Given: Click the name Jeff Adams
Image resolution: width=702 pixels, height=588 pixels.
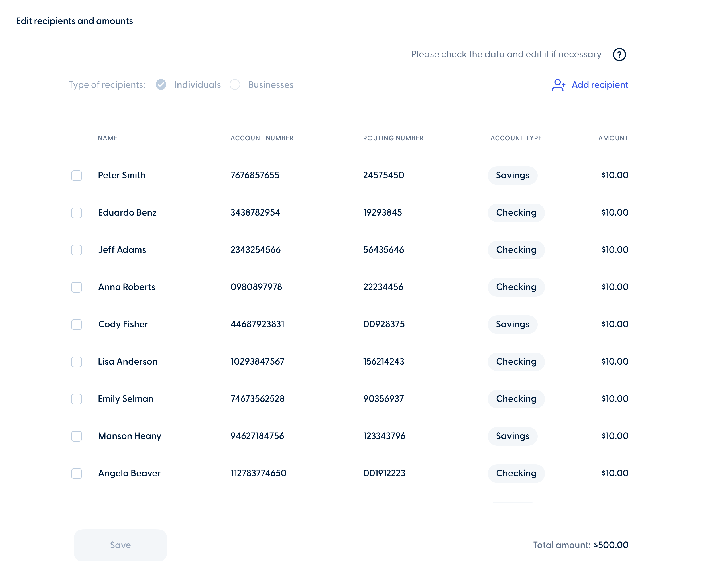Looking at the screenshot, I should (122, 250).
